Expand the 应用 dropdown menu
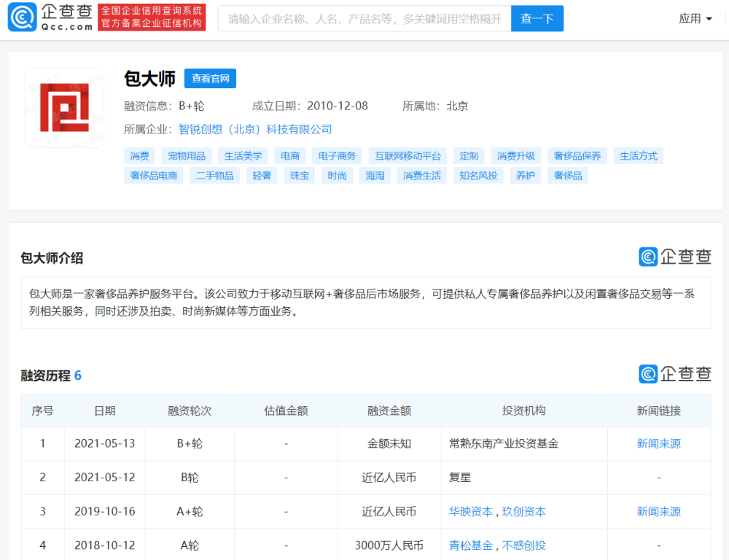Image resolution: width=729 pixels, height=560 pixels. point(695,19)
